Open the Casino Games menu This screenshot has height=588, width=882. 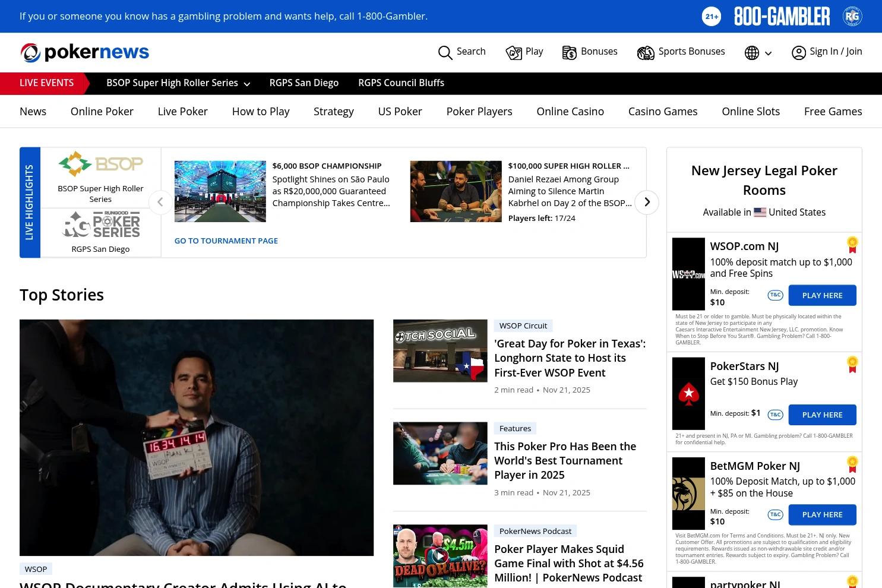click(x=663, y=112)
